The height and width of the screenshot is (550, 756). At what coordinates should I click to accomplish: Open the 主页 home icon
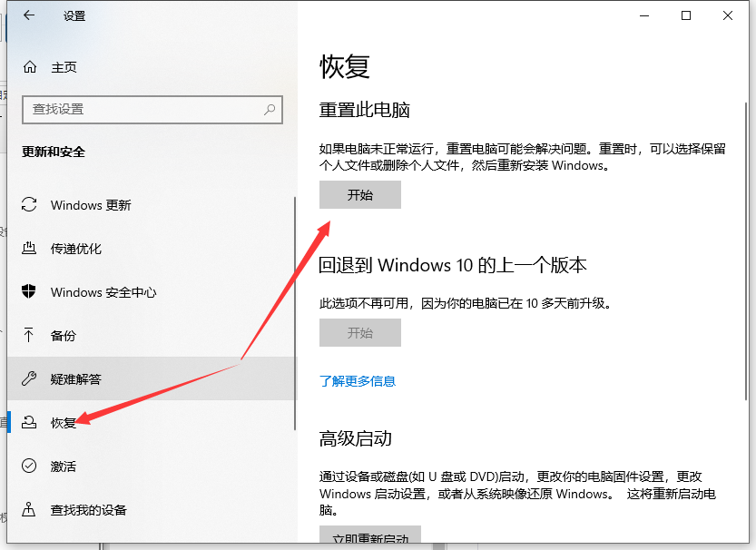tap(30, 67)
